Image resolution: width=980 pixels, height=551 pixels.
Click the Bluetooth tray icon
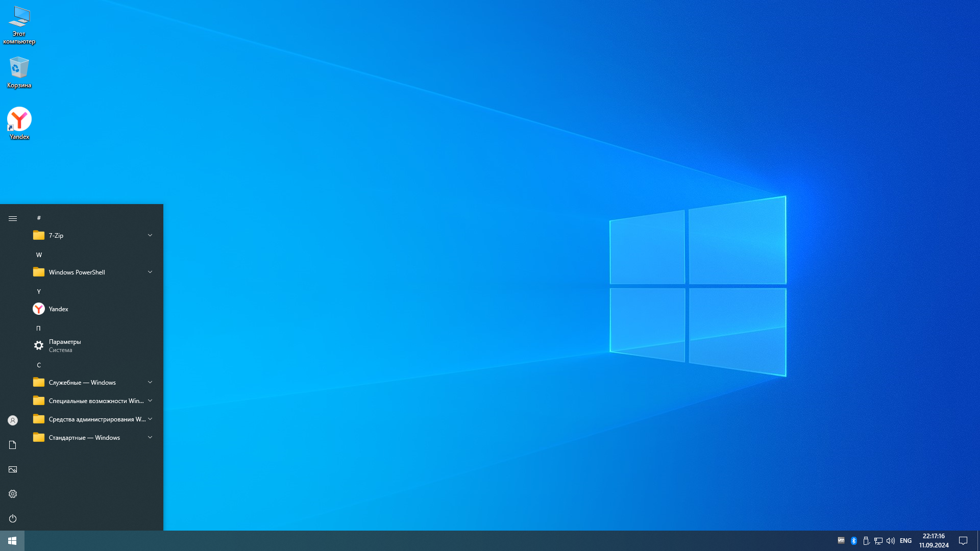[x=854, y=541]
